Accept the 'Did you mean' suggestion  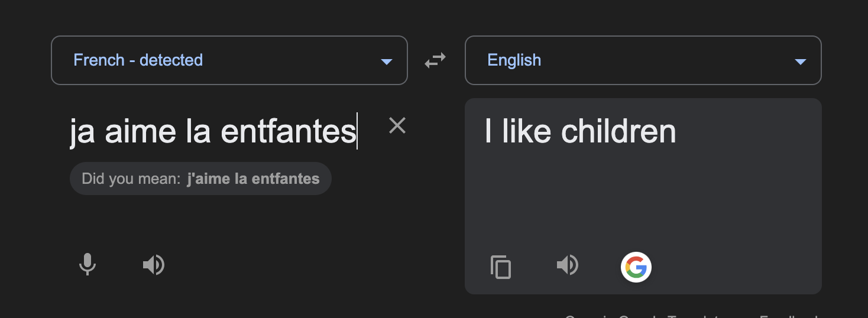[200, 179]
